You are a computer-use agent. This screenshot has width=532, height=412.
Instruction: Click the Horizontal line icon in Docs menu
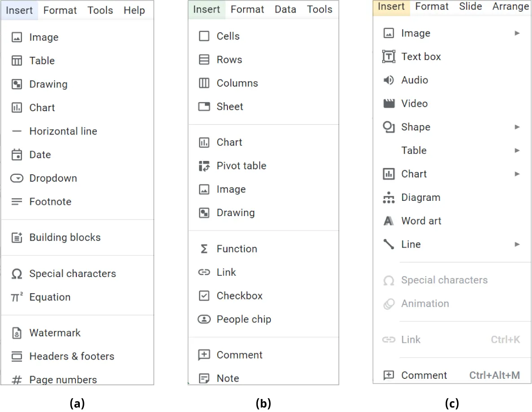pyautogui.click(x=17, y=131)
